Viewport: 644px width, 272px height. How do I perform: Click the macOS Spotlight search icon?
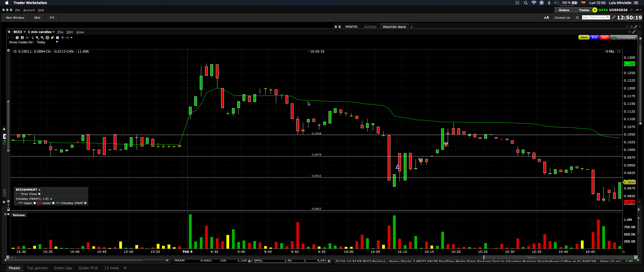(526, 3)
